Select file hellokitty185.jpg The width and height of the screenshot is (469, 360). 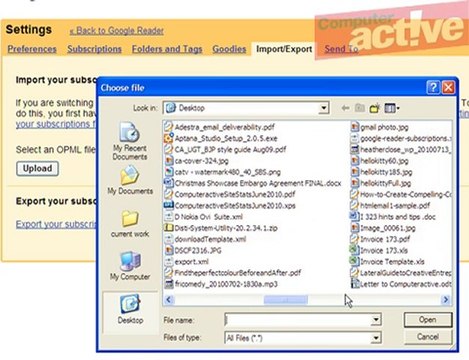pyautogui.click(x=382, y=172)
